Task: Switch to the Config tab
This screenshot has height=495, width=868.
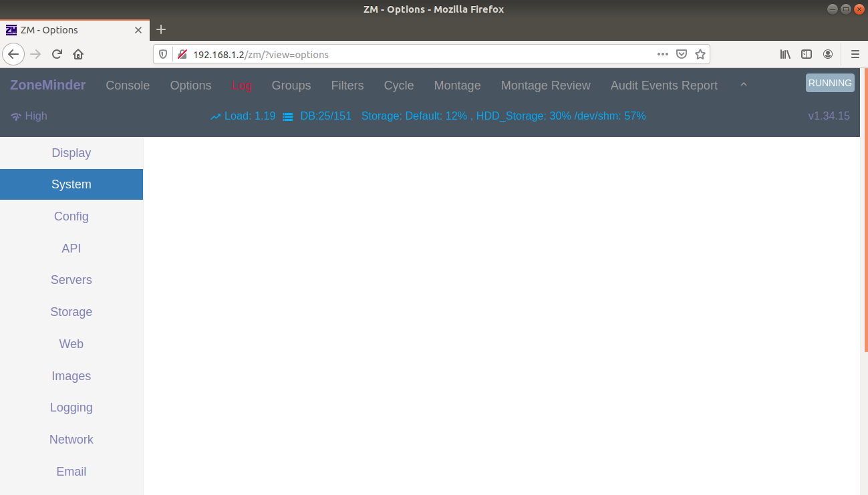Action: [x=71, y=216]
